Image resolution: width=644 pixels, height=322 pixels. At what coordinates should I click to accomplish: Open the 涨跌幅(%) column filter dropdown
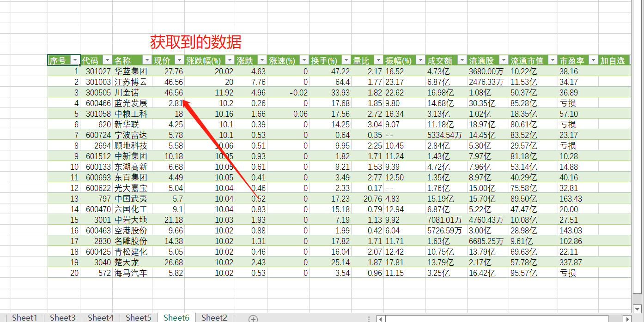pyautogui.click(x=230, y=60)
